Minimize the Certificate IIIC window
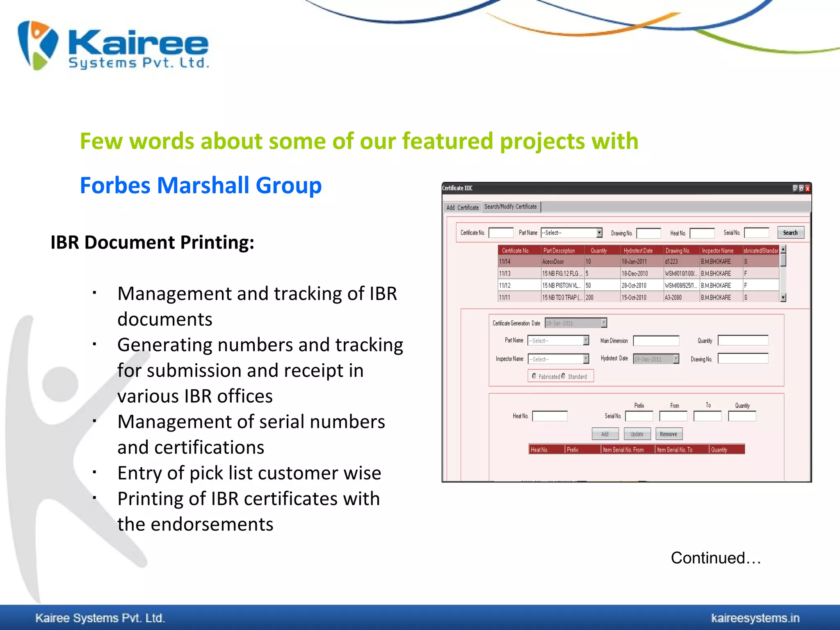Screen dimensions: 840x630 click(795, 188)
